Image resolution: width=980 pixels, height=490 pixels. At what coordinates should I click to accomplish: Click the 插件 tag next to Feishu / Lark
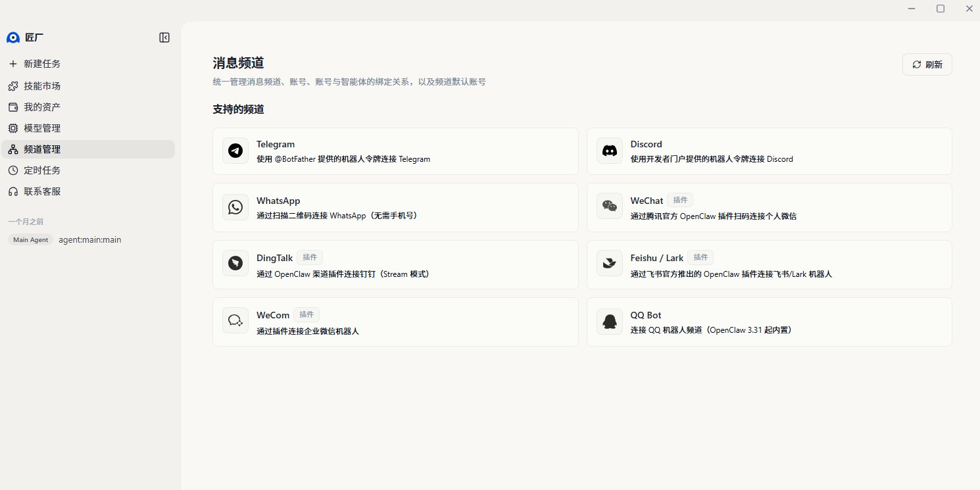[x=700, y=257]
